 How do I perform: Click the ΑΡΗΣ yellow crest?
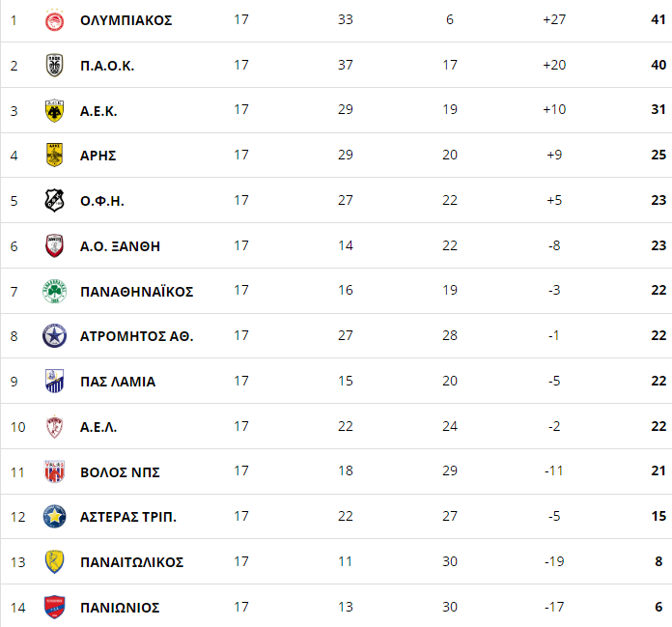(x=54, y=155)
